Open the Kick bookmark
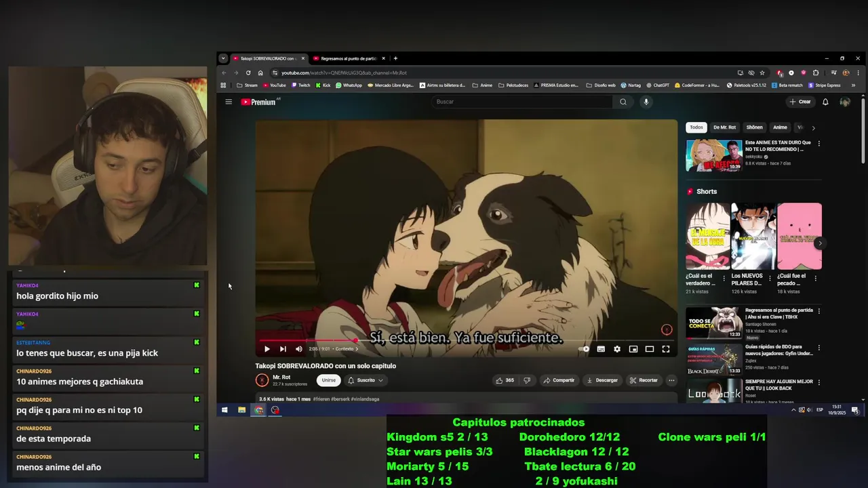 click(x=323, y=85)
